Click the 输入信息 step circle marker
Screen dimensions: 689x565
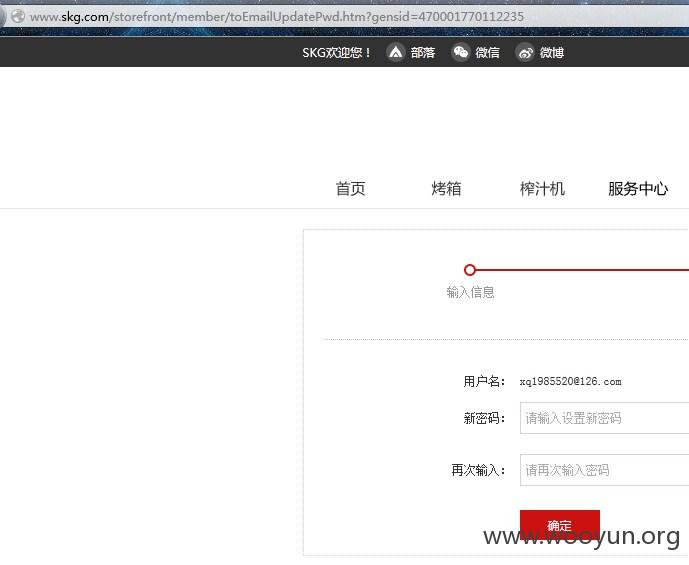tap(470, 270)
